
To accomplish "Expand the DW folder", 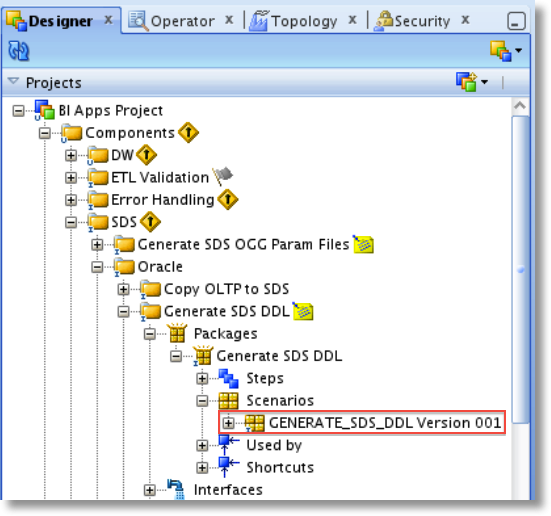I will tap(71, 155).
